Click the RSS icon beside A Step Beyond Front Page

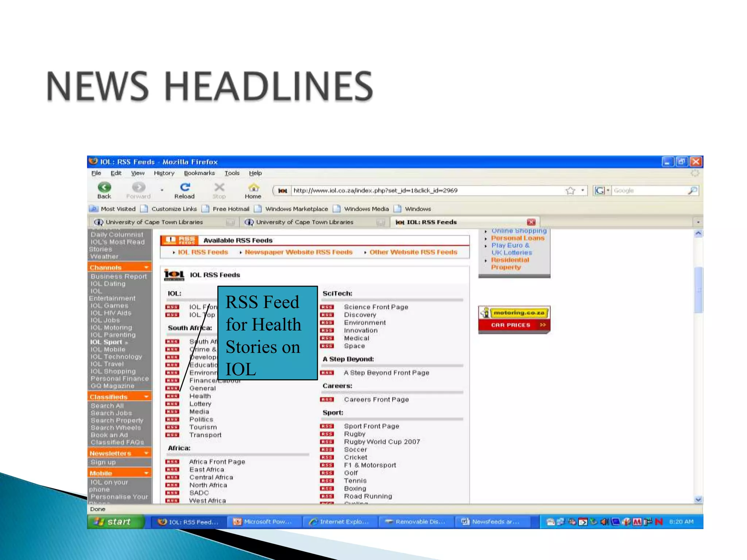pyautogui.click(x=327, y=373)
